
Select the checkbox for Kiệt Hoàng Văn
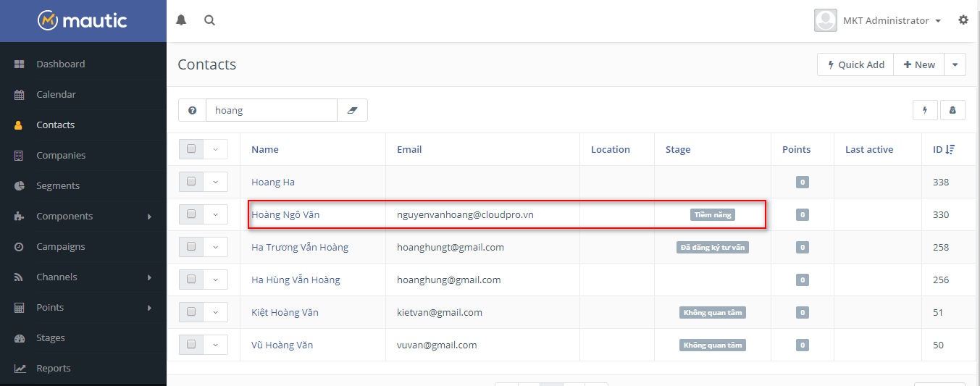point(191,312)
